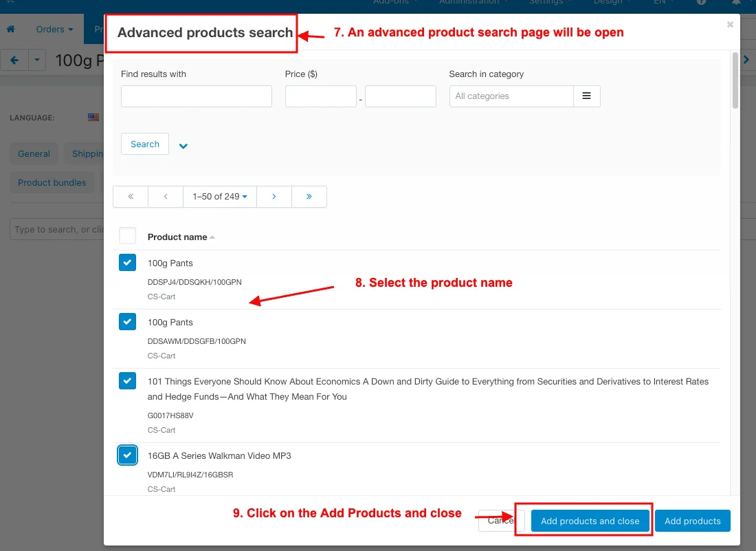This screenshot has height=551, width=756.
Task: Switch to the Product bundles tab
Action: [52, 182]
